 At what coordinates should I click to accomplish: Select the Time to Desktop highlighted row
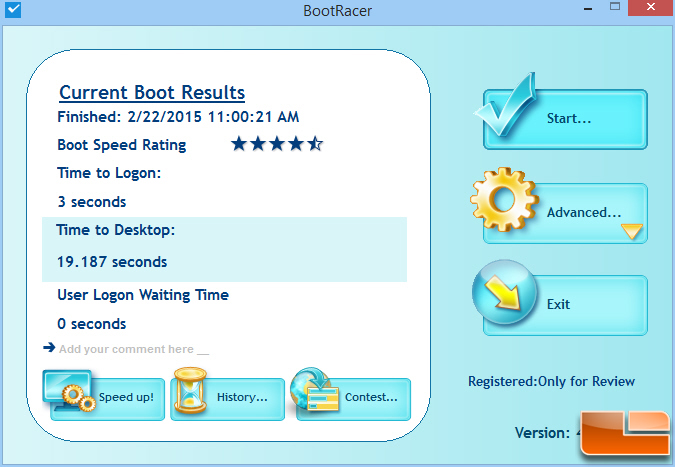pyautogui.click(x=224, y=249)
